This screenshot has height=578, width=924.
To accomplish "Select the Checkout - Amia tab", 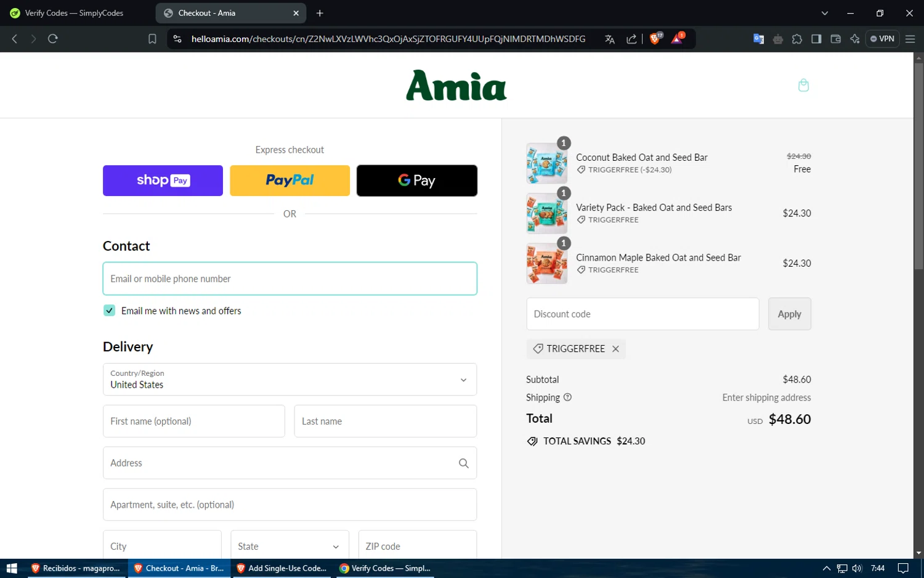I will (x=232, y=13).
